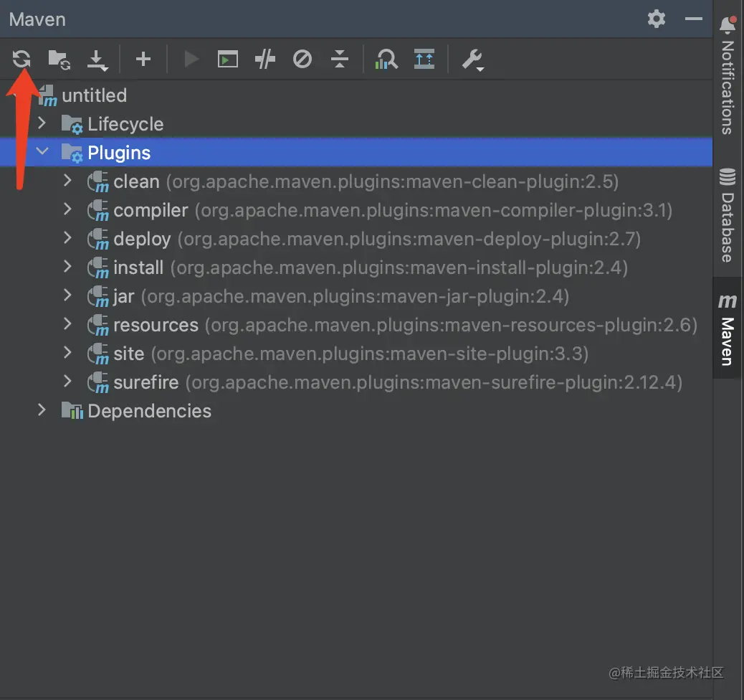
Task: Click the Maven panel title
Action: coord(37,19)
